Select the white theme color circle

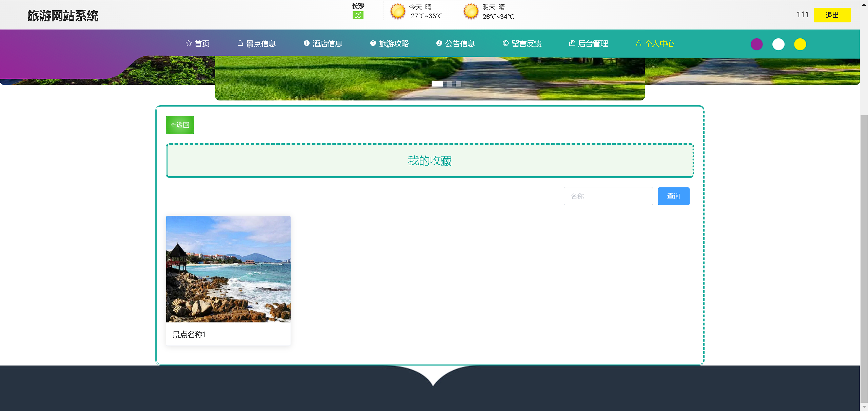(778, 44)
